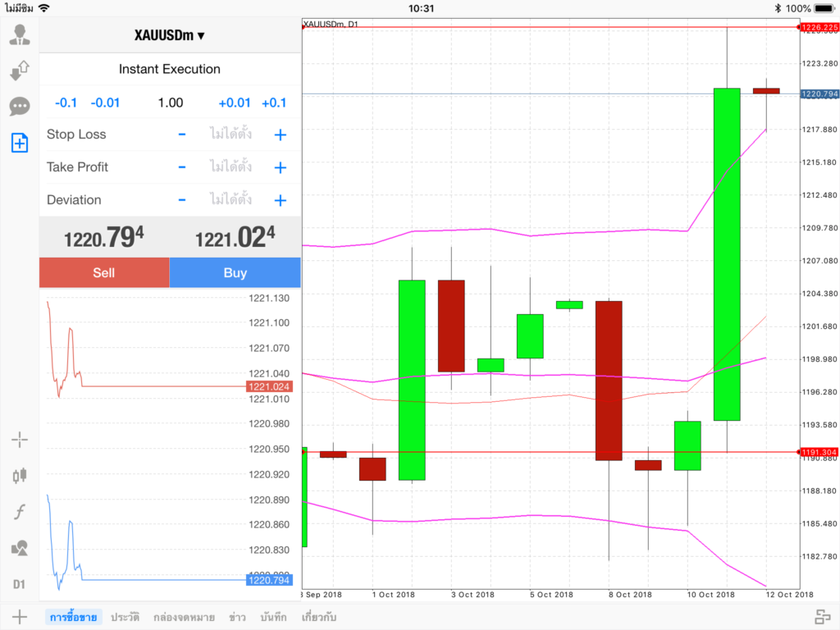Tap the trade arrows icon in sidebar
Screen dimensions: 840x630
20,71
